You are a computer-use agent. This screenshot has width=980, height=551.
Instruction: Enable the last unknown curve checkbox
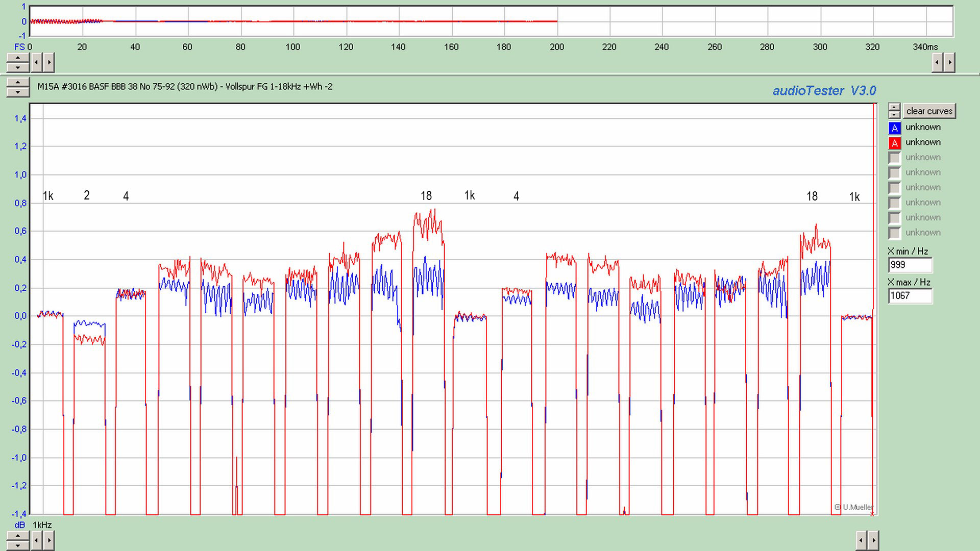coord(894,233)
